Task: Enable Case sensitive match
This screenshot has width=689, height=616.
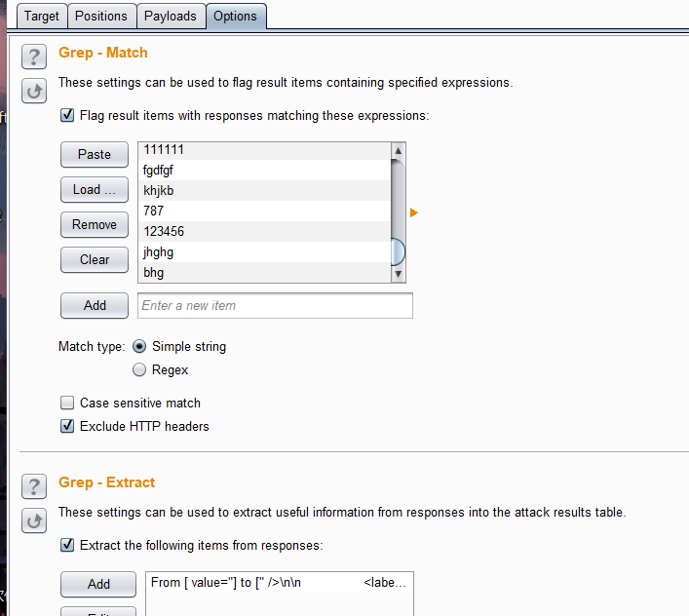Action: coord(67,403)
